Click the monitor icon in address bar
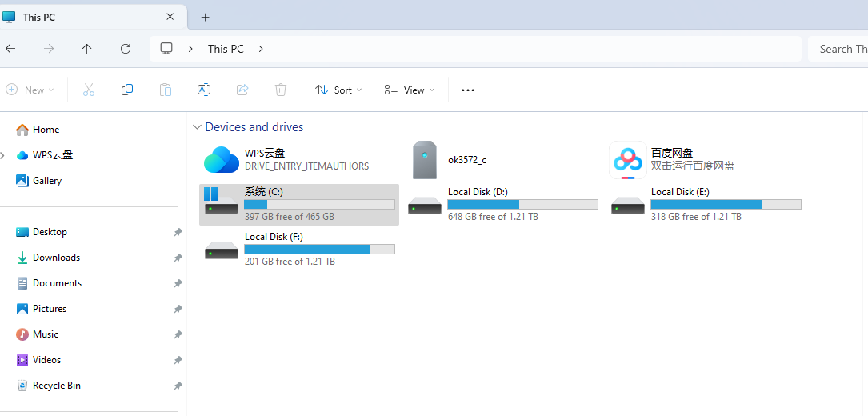The height and width of the screenshot is (416, 868). click(166, 49)
